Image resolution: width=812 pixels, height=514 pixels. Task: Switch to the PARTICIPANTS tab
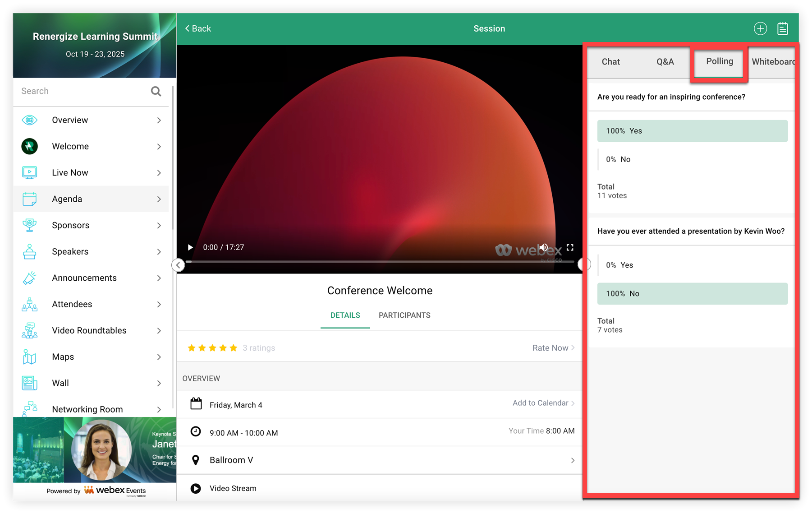[404, 315]
